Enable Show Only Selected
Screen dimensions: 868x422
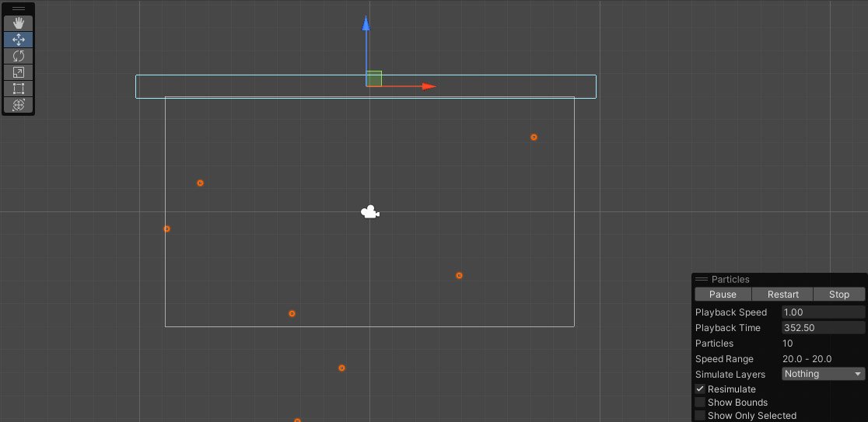(700, 416)
